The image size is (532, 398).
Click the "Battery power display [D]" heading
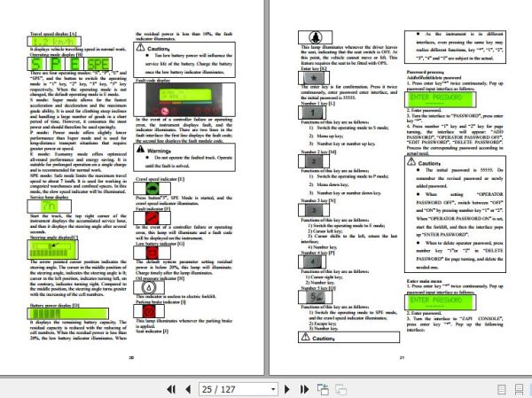click(54, 306)
